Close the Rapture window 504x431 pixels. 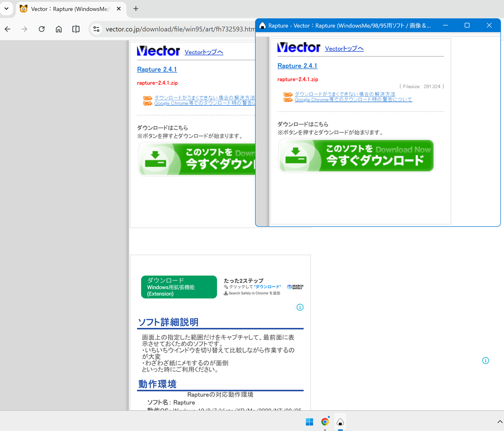point(489,25)
